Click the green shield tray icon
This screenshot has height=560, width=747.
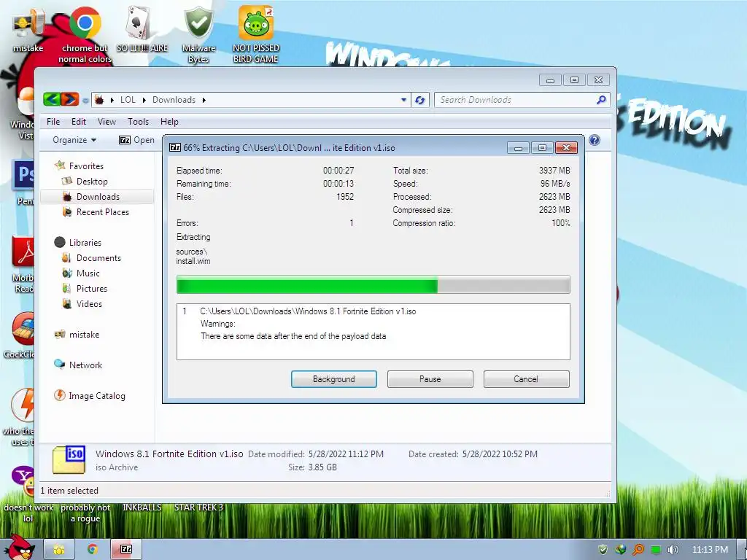point(603,550)
